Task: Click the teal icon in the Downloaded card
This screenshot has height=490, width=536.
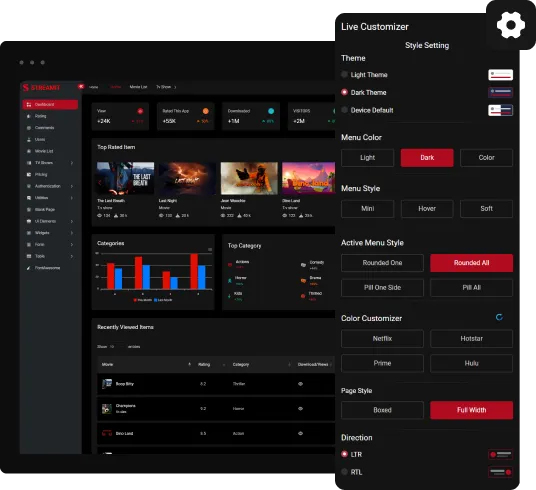Action: pos(271,111)
